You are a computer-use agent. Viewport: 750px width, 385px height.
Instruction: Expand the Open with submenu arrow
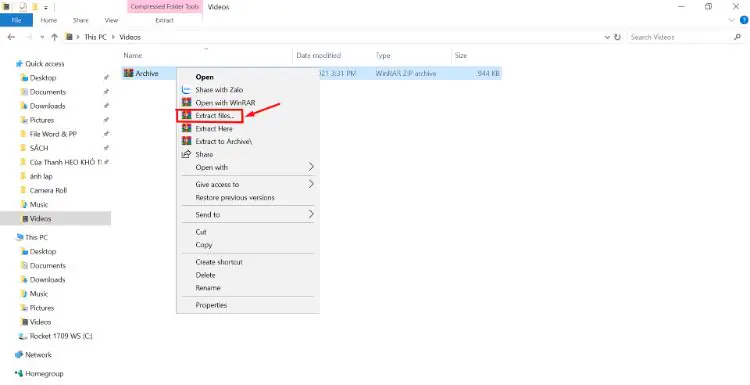[311, 167]
